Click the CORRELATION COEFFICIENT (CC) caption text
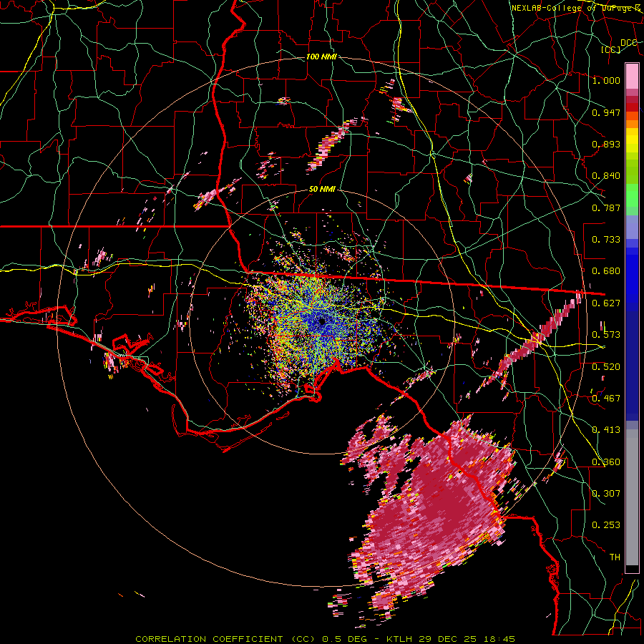 pyautogui.click(x=225, y=639)
